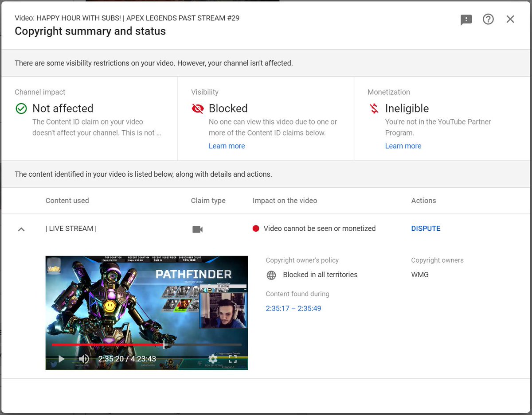Select the 'Claim type' column header
532x415 pixels.
(208, 201)
